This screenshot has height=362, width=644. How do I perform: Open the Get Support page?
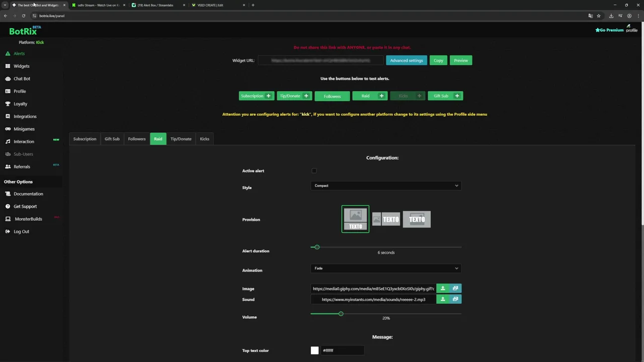tap(25, 206)
